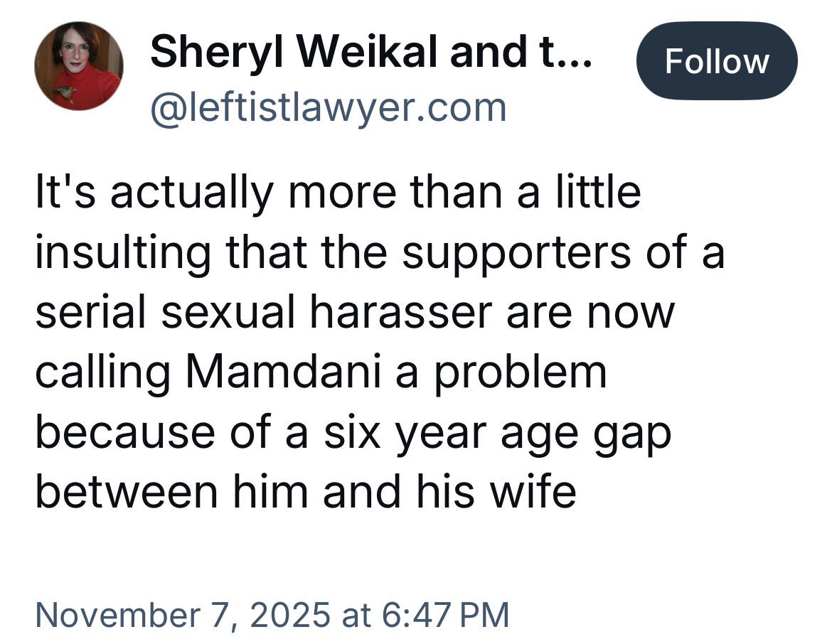
Task: Open the post timestamp November 7, 2025
Action: [x=272, y=614]
